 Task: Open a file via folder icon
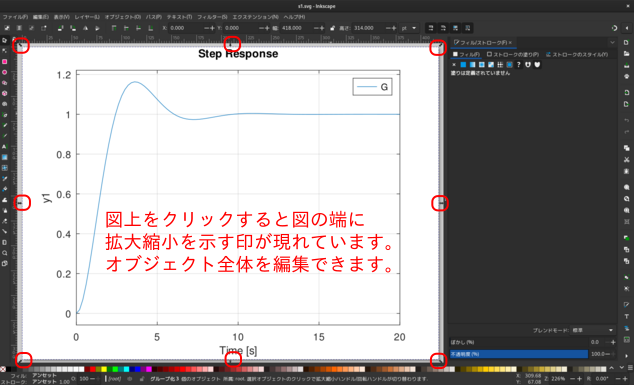(x=626, y=53)
